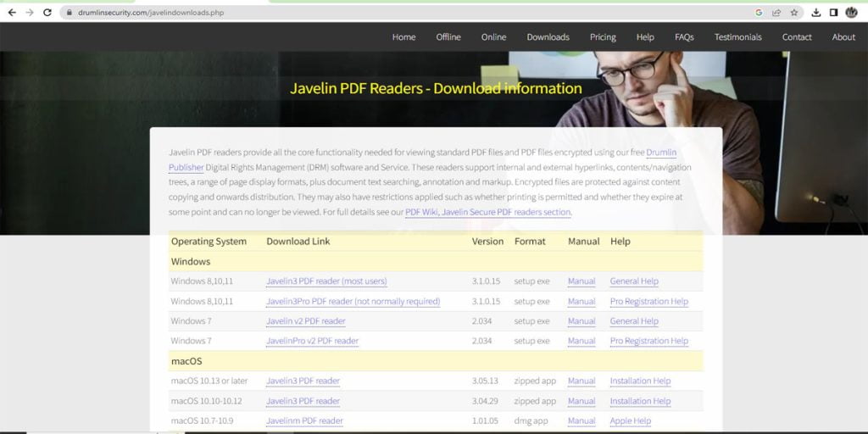Click the Download Link column header
Viewport: 868px width, 434px height.
point(298,242)
